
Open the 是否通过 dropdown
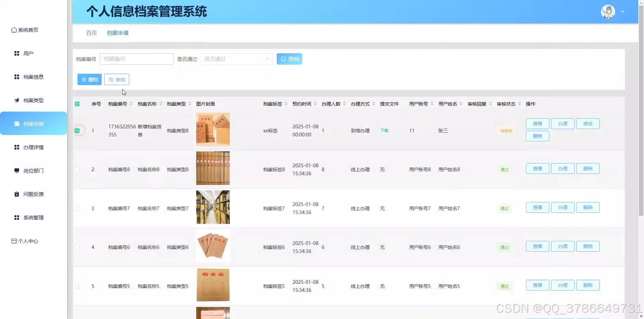[236, 59]
